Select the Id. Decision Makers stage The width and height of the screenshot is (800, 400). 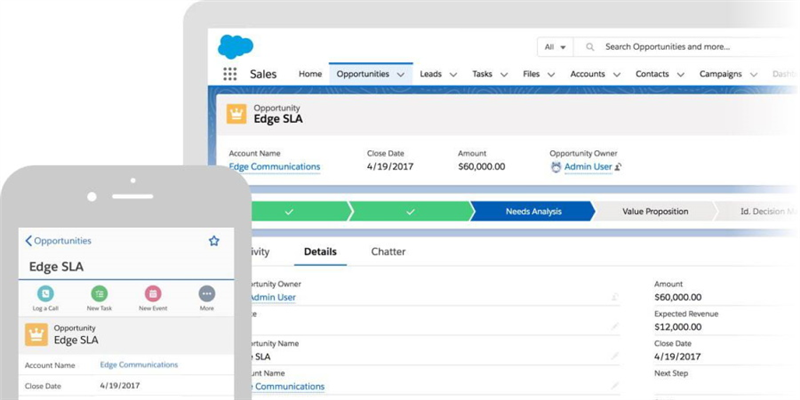coord(756,211)
